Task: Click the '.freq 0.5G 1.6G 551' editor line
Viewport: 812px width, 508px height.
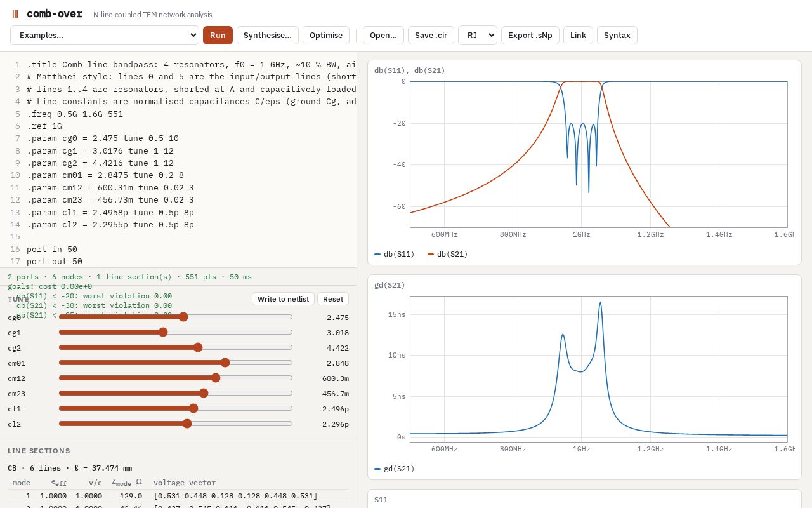Action: (x=75, y=114)
